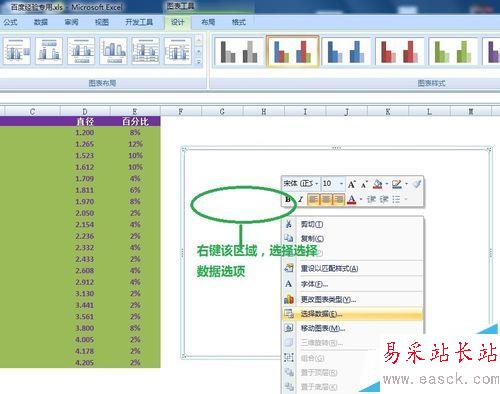This screenshot has width=500, height=394.
Task: Apply the all-green chart style
Action: [453, 52]
